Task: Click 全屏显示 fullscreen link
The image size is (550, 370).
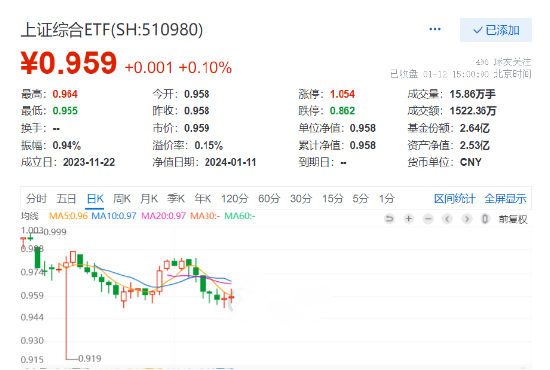Action: click(x=505, y=199)
